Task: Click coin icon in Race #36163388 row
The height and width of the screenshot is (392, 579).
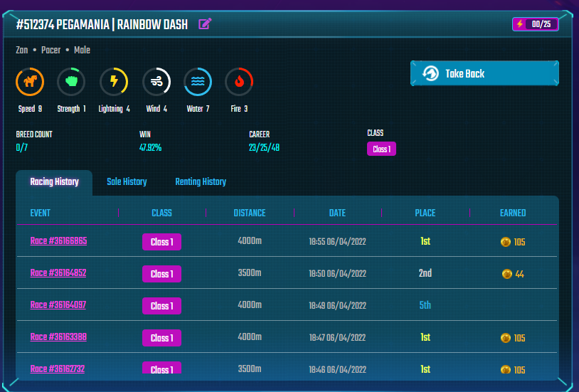Action: (x=506, y=338)
